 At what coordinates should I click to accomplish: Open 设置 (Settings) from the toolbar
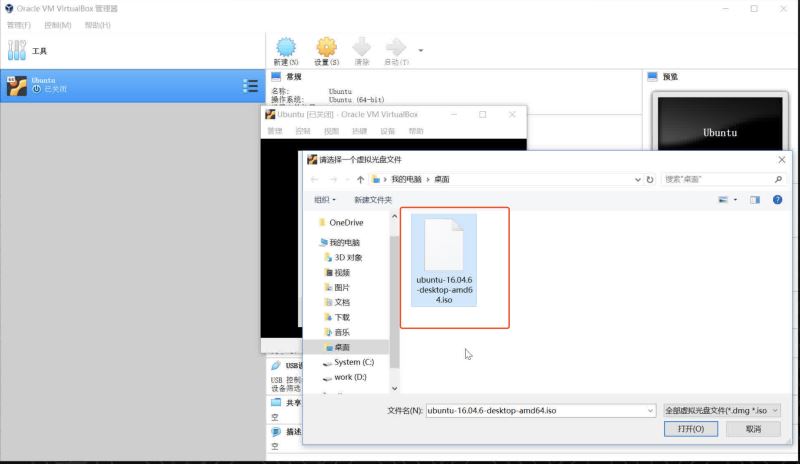pos(326,49)
